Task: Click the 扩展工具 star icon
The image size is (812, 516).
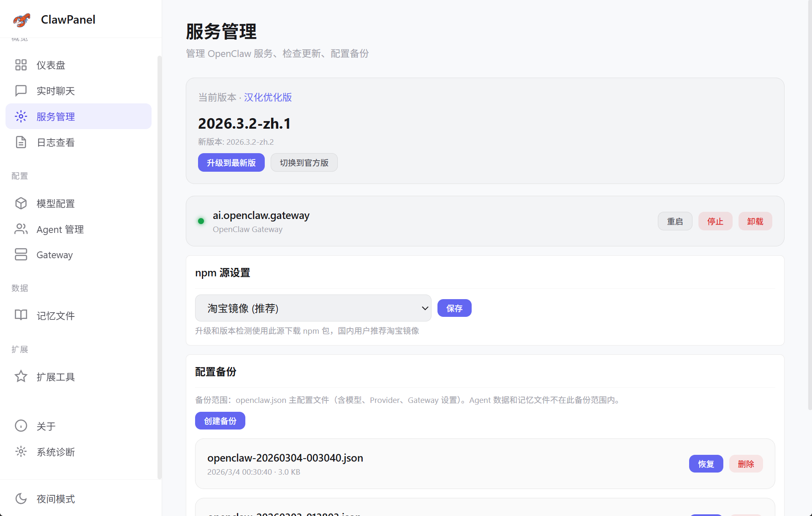Action: [x=21, y=376]
